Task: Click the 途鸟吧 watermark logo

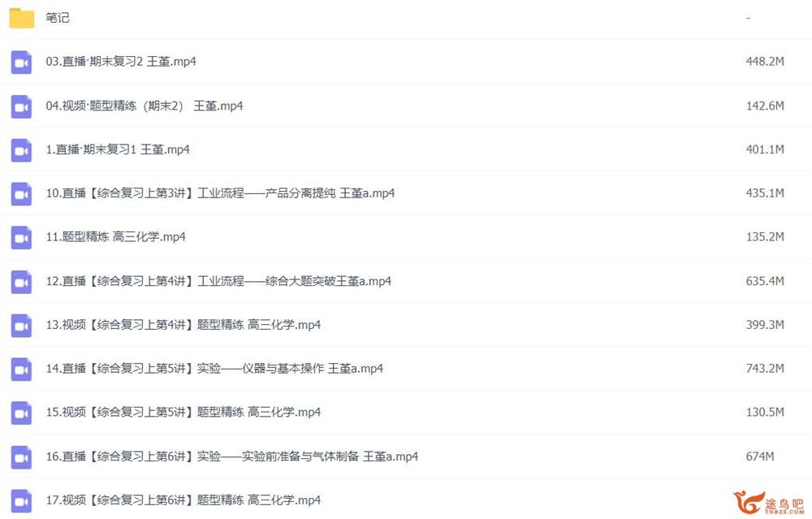Action: coord(768,502)
